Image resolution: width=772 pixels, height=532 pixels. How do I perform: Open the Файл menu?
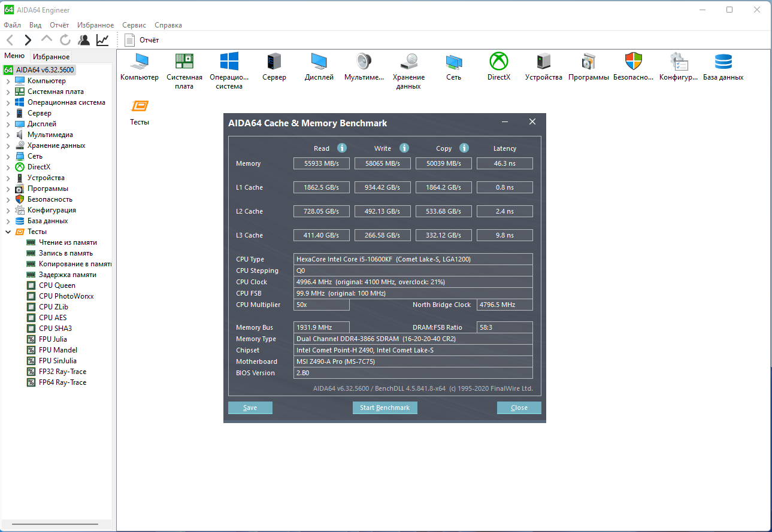(12, 25)
